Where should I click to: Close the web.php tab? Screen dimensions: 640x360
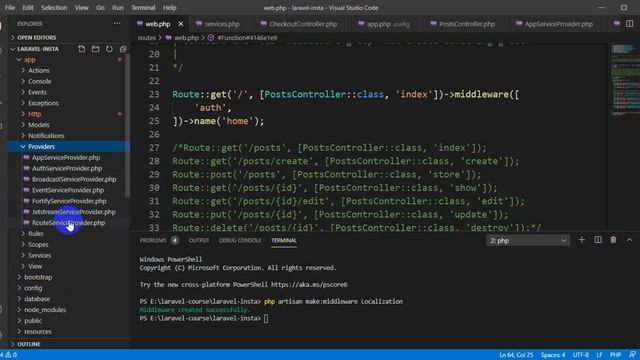pos(180,24)
